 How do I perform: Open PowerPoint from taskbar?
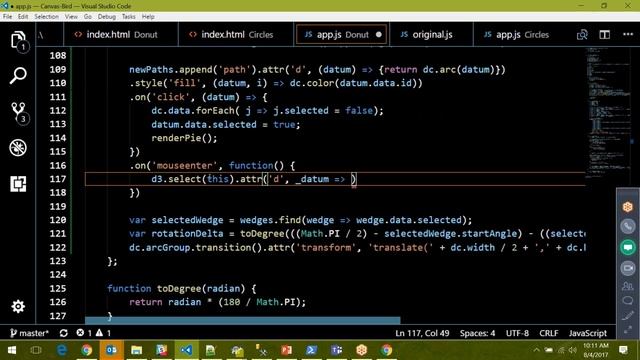[x=287, y=350]
